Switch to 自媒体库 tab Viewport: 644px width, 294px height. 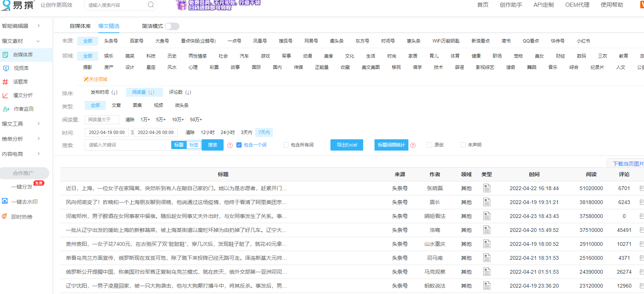coord(80,26)
